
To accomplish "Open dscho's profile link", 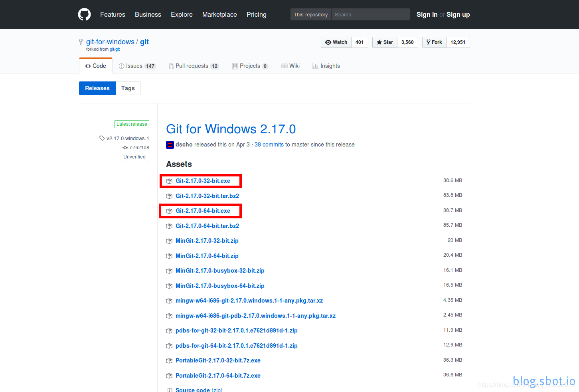I will tap(184, 145).
